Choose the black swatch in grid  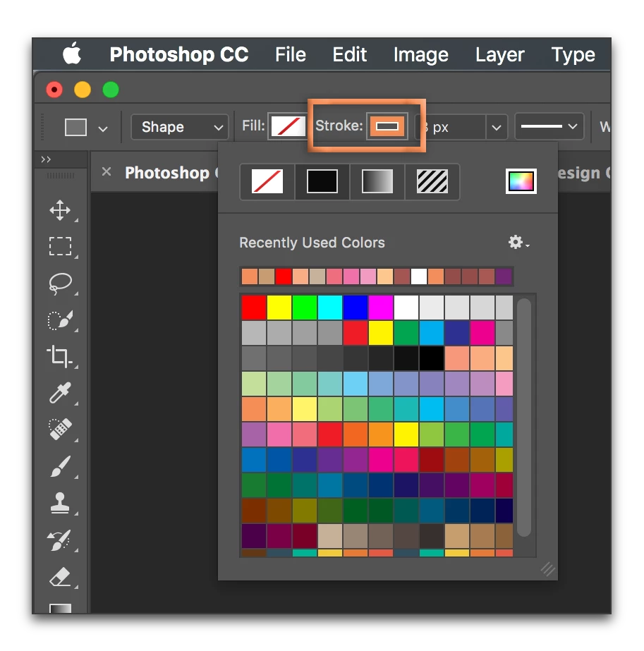tap(431, 358)
